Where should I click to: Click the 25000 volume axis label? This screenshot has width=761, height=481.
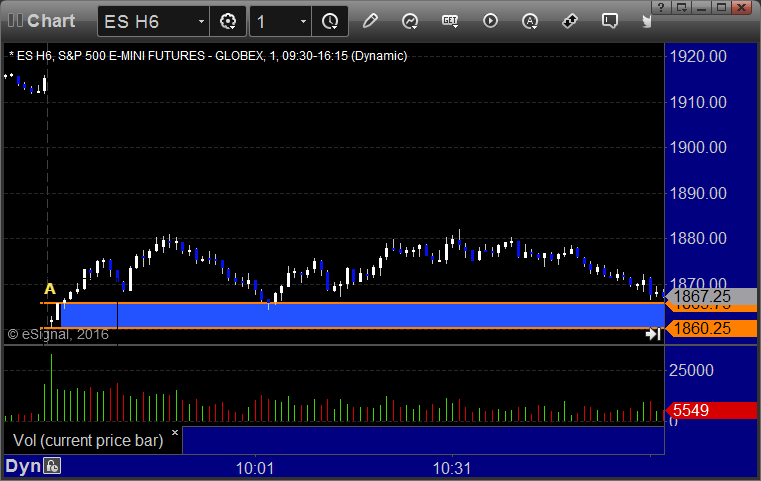[x=691, y=370]
